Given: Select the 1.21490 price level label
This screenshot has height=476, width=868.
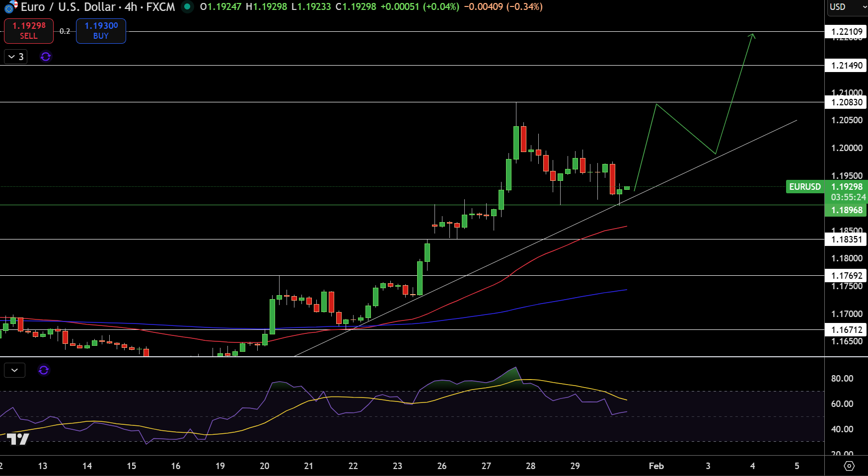Looking at the screenshot, I should pyautogui.click(x=846, y=66).
